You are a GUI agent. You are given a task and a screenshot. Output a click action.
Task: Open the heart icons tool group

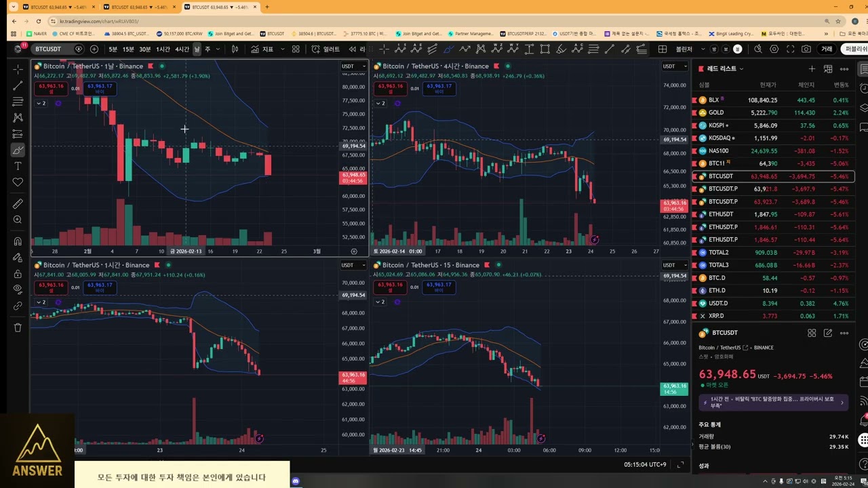point(18,182)
